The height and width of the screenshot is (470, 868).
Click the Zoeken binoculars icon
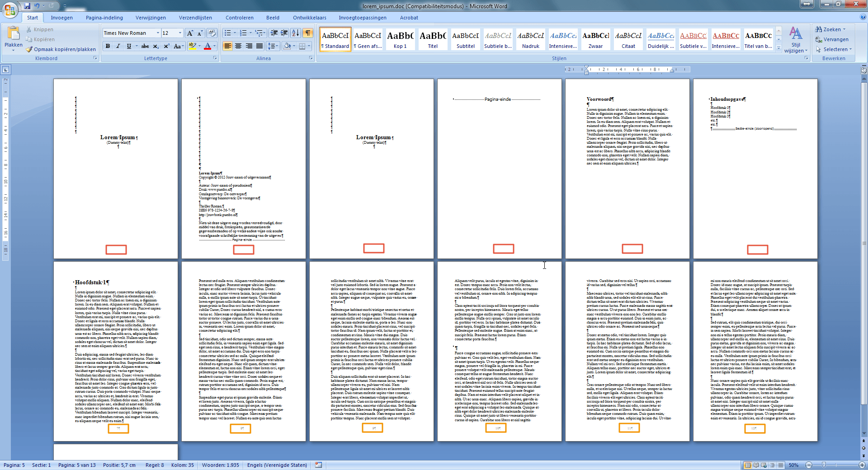pyautogui.click(x=819, y=29)
